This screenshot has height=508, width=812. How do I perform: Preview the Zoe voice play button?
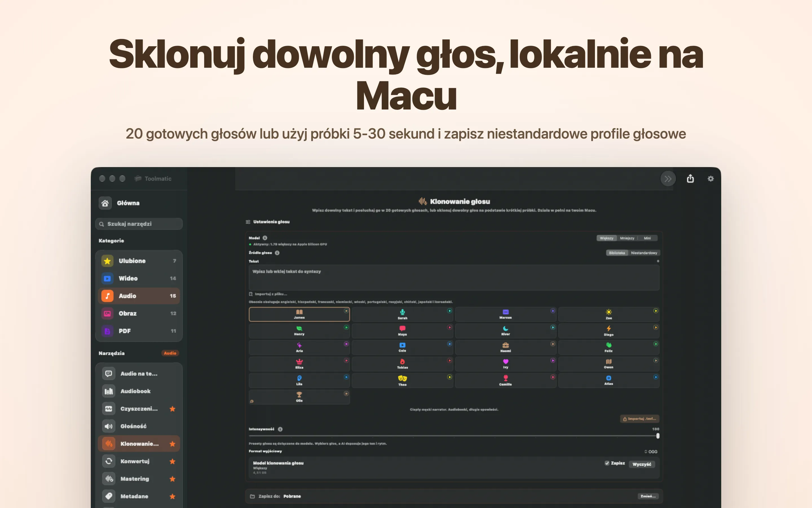pyautogui.click(x=656, y=311)
